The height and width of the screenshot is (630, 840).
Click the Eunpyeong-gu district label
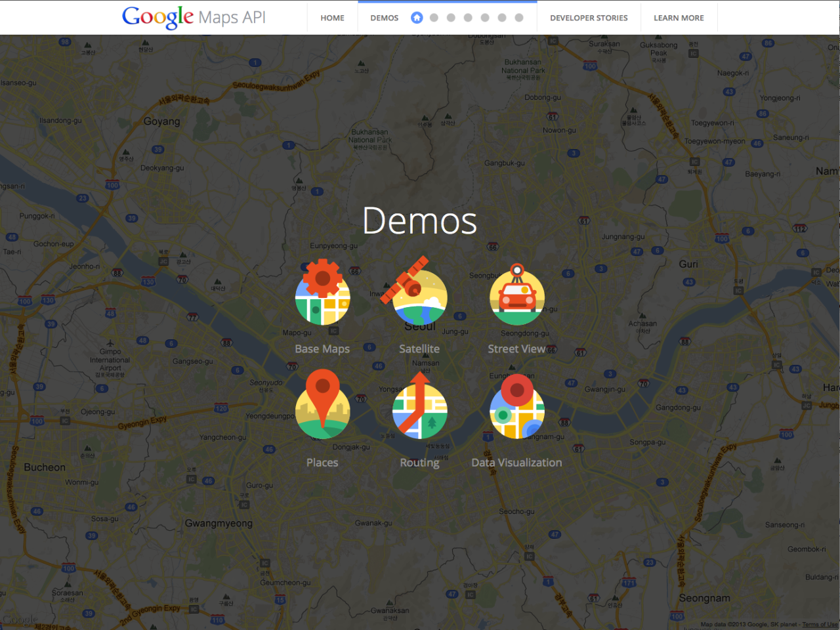(334, 246)
